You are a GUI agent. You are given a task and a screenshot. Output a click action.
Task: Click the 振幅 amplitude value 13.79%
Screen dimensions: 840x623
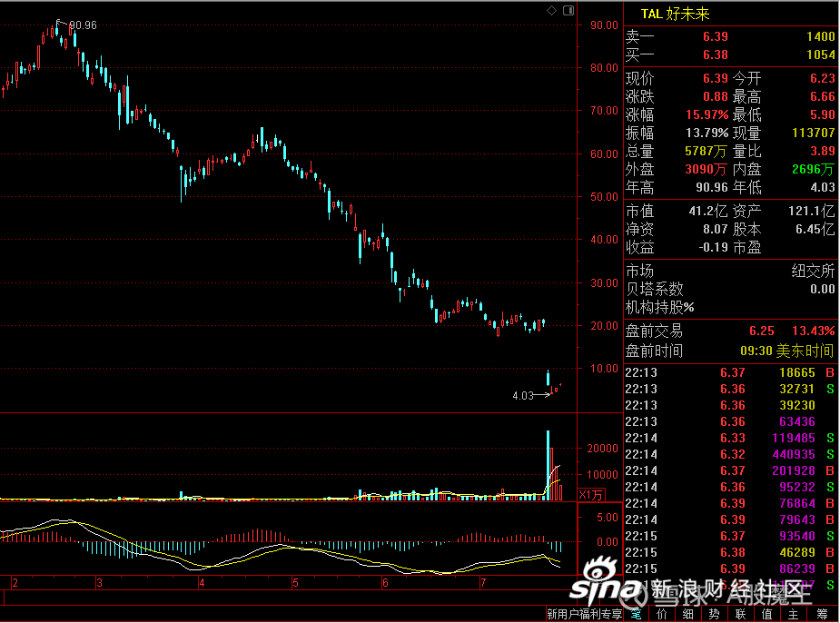point(707,133)
